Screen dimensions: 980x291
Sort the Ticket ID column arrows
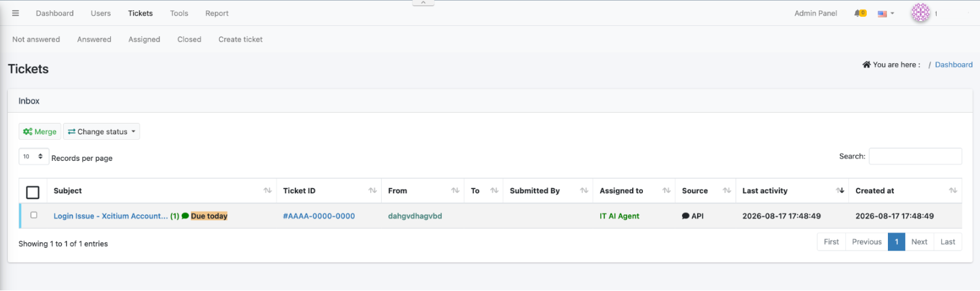point(373,190)
